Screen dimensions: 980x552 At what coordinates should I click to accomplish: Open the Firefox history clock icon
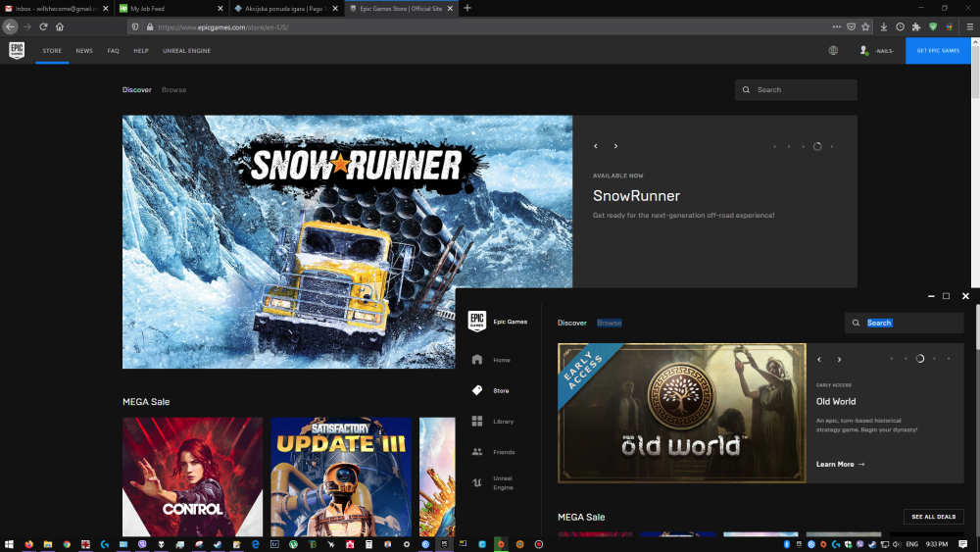900,26
